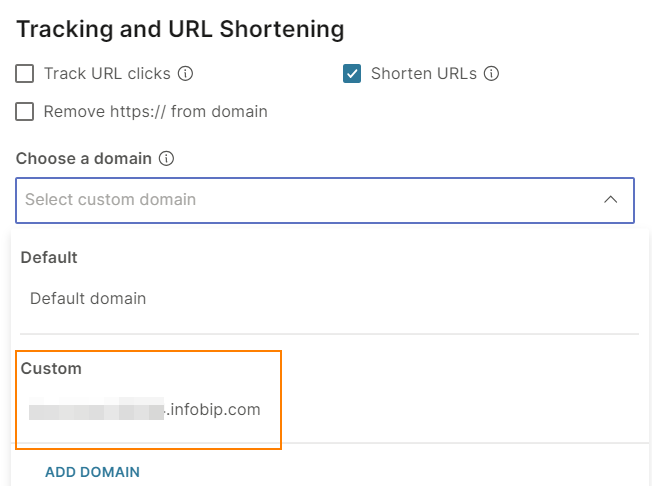The image size is (652, 486).
Task: Select the custom .infobip.com domain option
Action: [145, 409]
